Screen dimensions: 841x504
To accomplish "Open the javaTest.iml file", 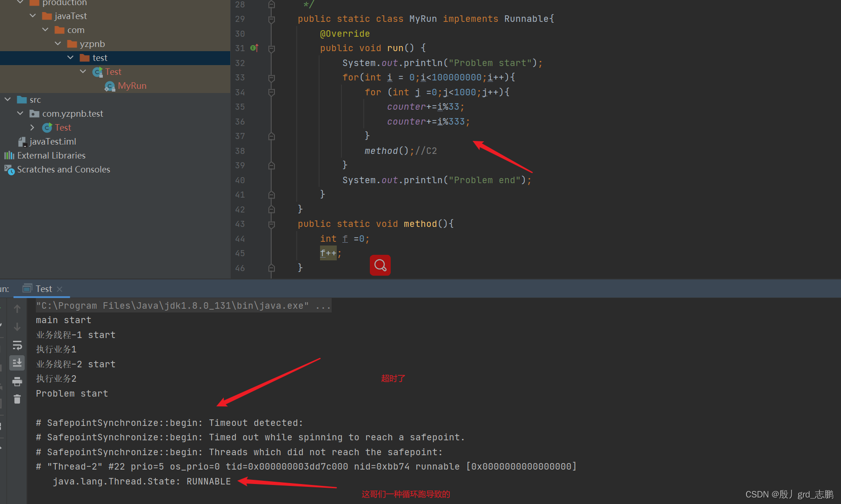I will coord(53,141).
